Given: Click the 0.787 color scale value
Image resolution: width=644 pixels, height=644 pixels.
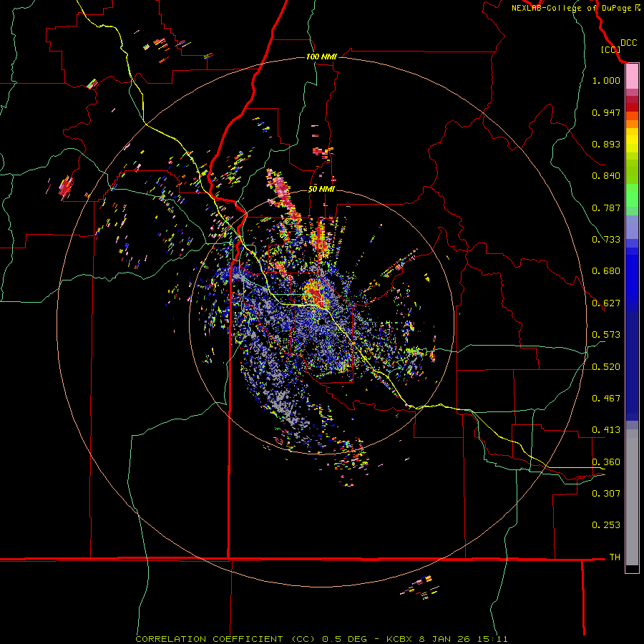Looking at the screenshot, I should 606,208.
